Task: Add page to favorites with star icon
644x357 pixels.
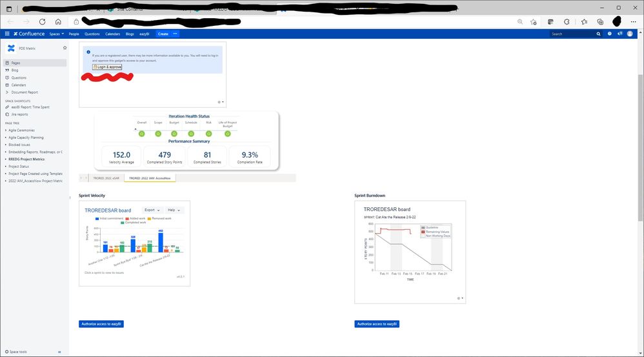Action: [534, 22]
